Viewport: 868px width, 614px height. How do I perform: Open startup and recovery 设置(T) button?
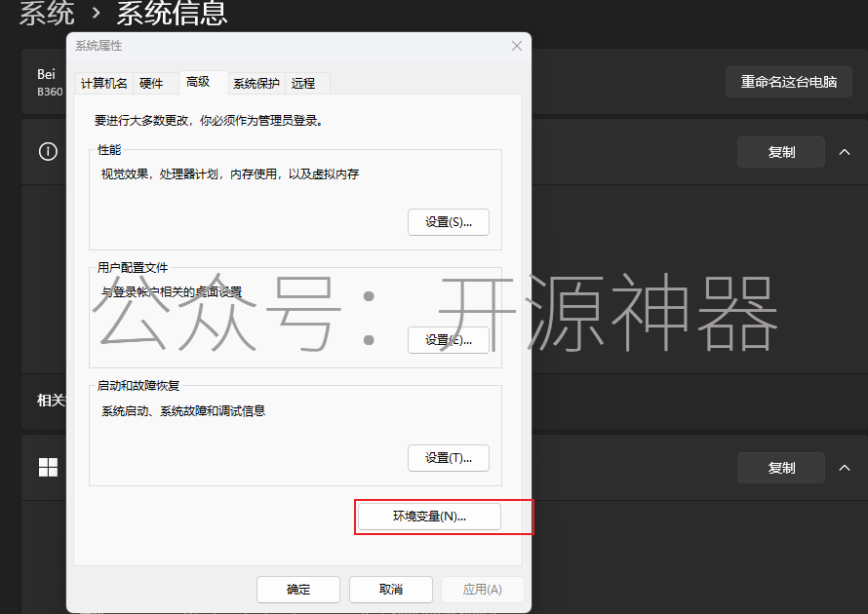(x=448, y=458)
